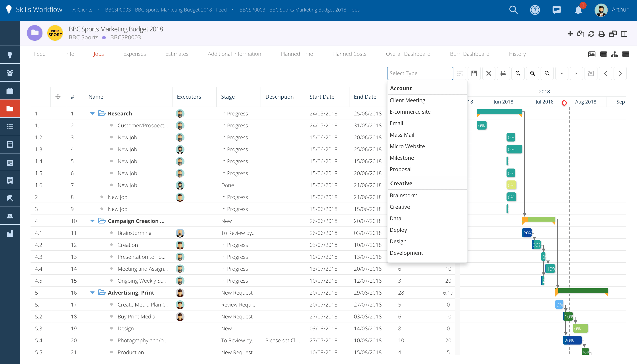Viewport: 637px width, 364px height.
Task: Select Client Meeting from the type list
Action: [407, 100]
